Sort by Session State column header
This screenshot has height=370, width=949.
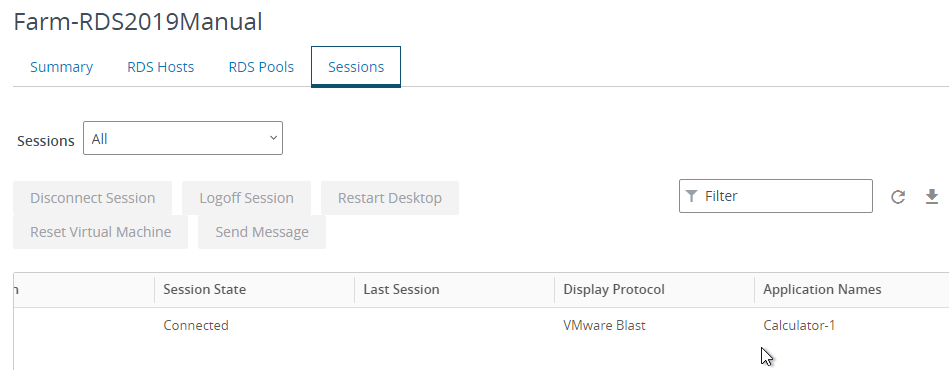coord(205,289)
